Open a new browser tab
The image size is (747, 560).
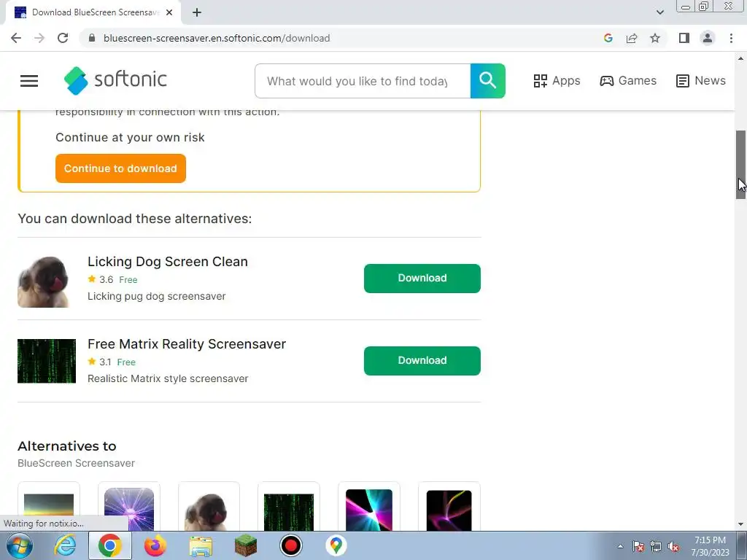(197, 12)
